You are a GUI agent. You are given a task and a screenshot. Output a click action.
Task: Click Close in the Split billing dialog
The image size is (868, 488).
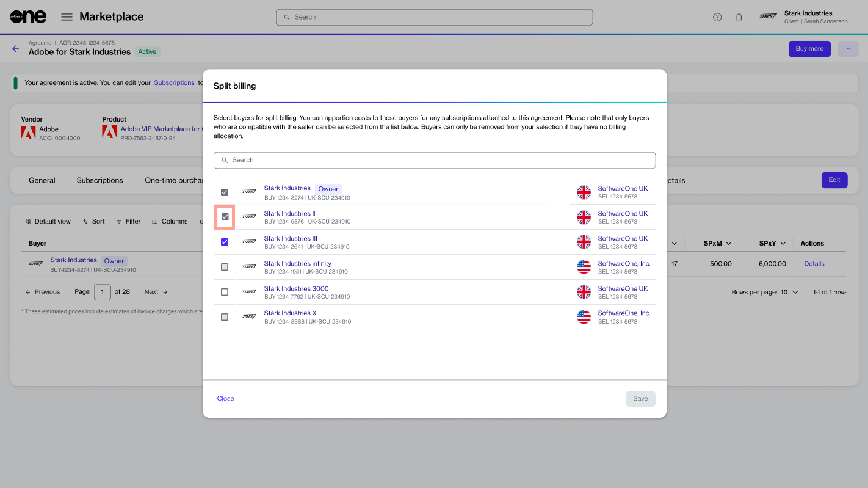tap(225, 398)
